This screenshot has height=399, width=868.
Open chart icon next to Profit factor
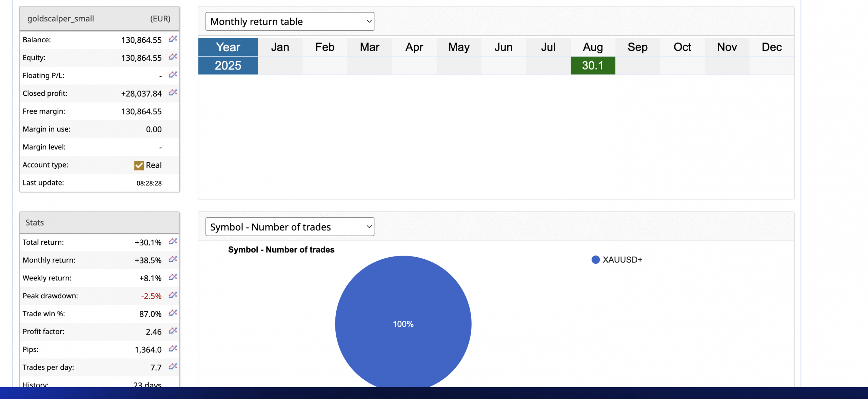173,331
